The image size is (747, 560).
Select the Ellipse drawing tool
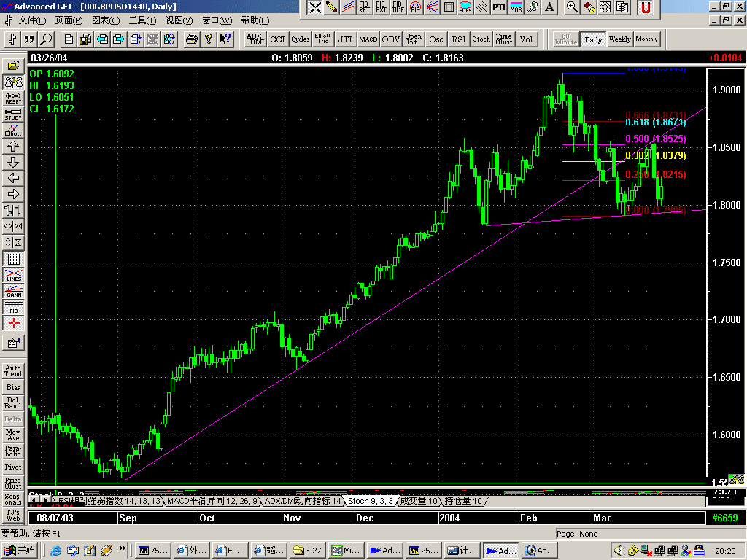[x=465, y=7]
